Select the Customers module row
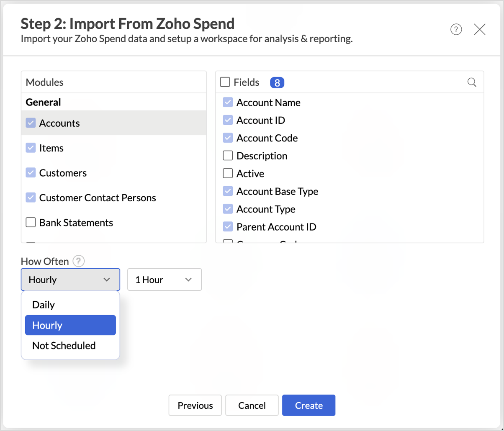504x431 pixels. click(x=63, y=173)
